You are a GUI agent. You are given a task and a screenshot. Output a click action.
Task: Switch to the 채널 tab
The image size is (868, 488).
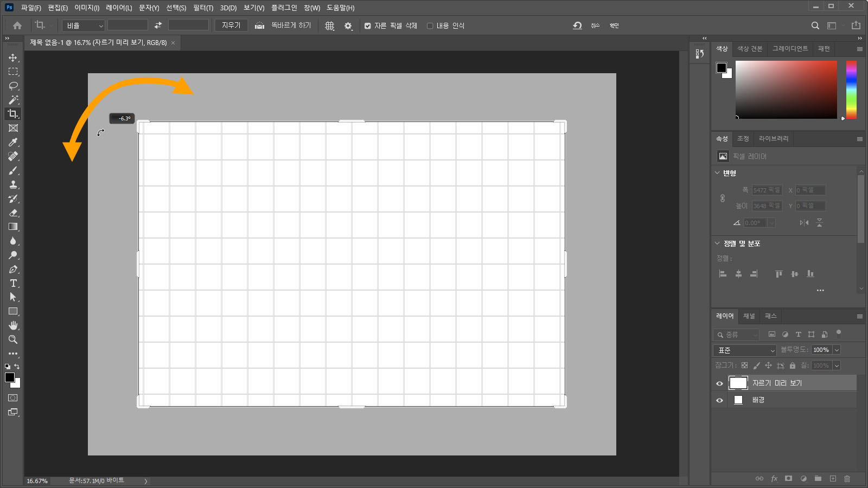point(749,316)
